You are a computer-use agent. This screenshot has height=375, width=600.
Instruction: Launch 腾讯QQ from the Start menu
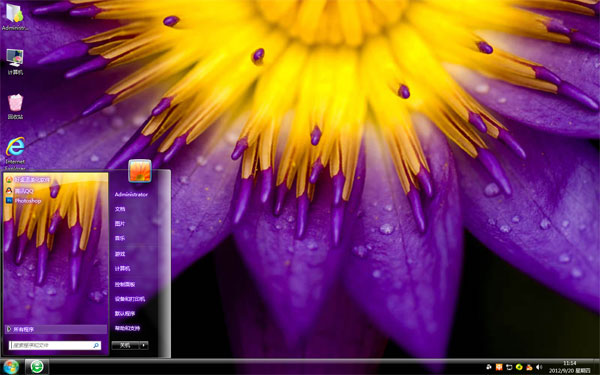pos(20,191)
